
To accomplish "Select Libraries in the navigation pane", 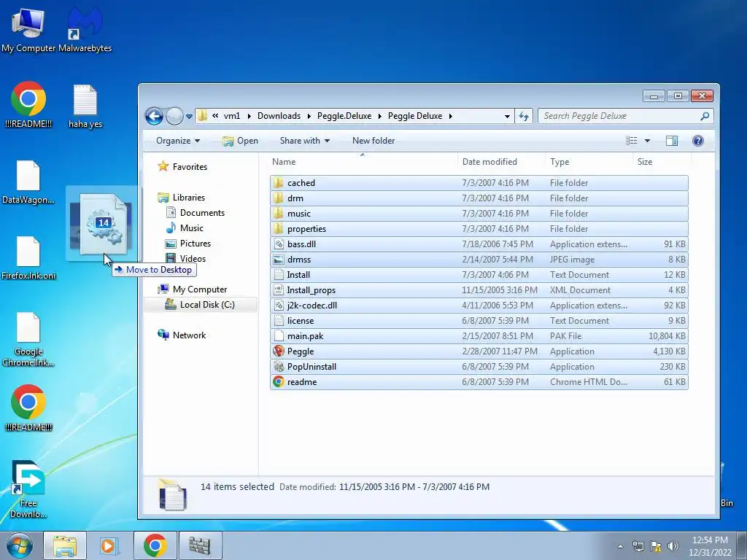I will (x=182, y=197).
